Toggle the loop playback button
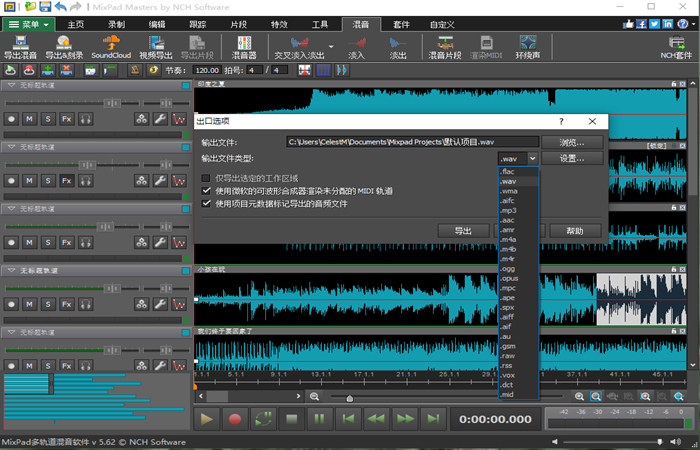 [x=263, y=419]
